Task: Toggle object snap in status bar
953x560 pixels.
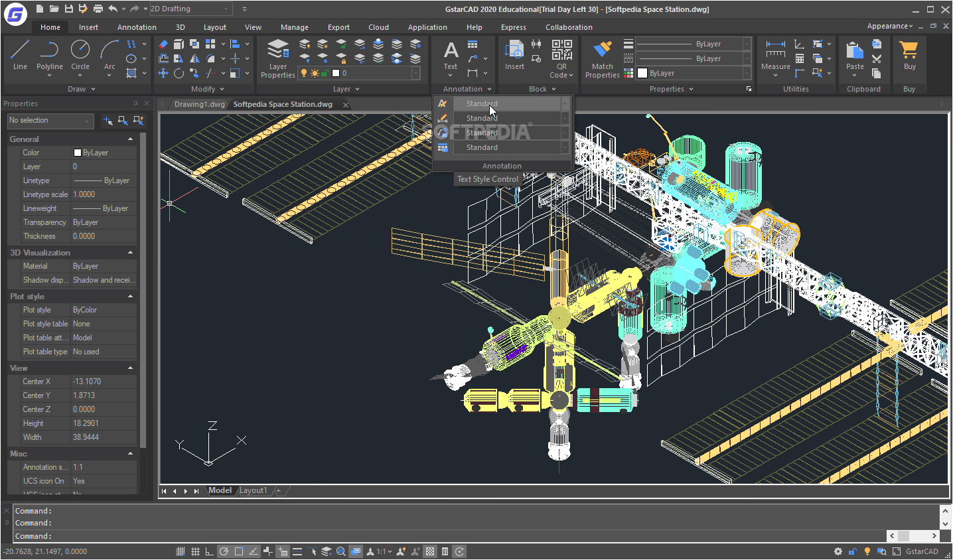Action: (239, 551)
